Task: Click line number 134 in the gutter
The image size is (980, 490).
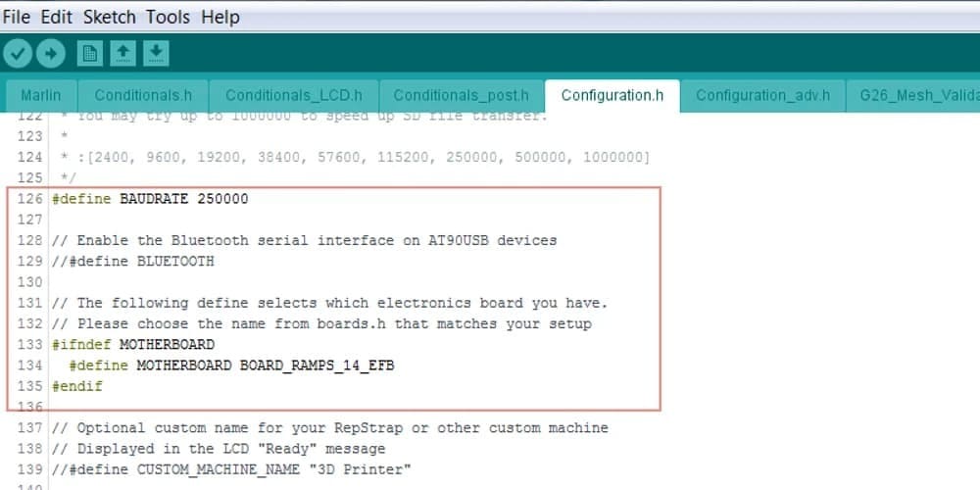Action: [x=30, y=366]
